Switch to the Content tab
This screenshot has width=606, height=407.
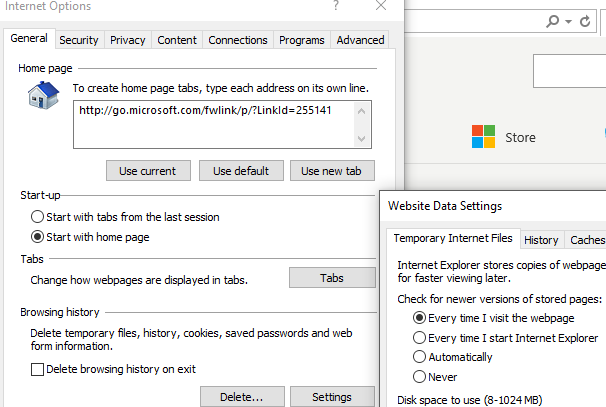(177, 40)
